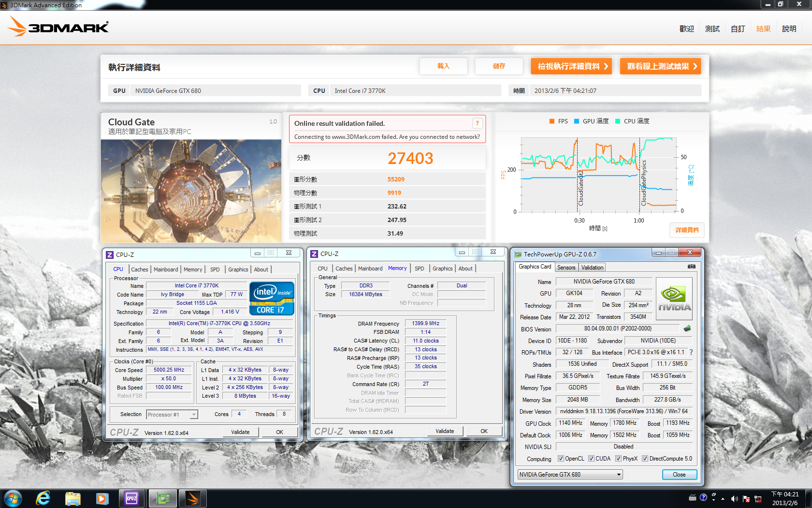This screenshot has height=508, width=812.
Task: Click Validate in the left CPU-Z window
Action: (x=240, y=432)
